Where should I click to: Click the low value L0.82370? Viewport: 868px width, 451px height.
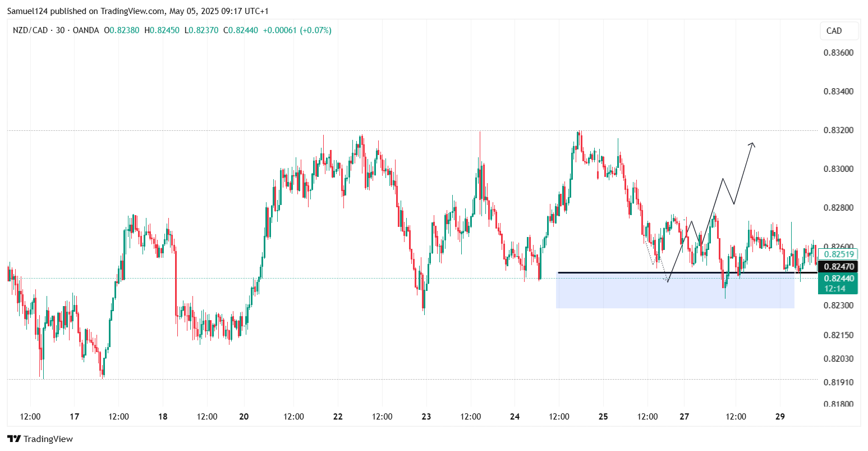pos(201,30)
